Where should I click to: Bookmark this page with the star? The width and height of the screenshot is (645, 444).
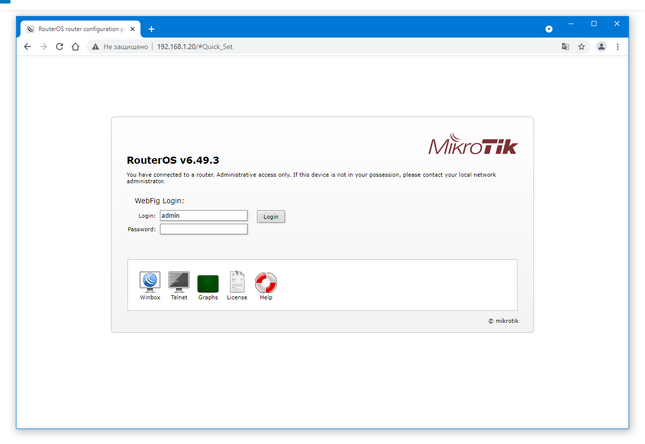click(581, 46)
